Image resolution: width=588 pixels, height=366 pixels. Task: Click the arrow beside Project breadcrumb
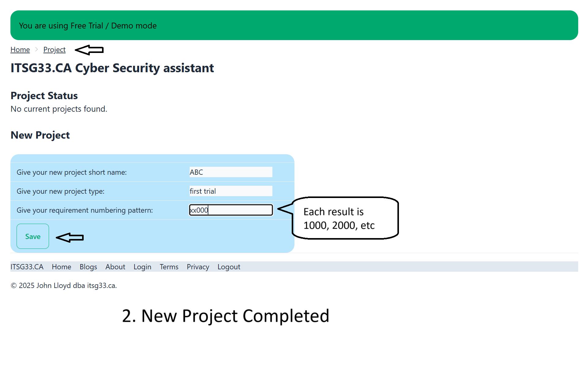click(89, 50)
